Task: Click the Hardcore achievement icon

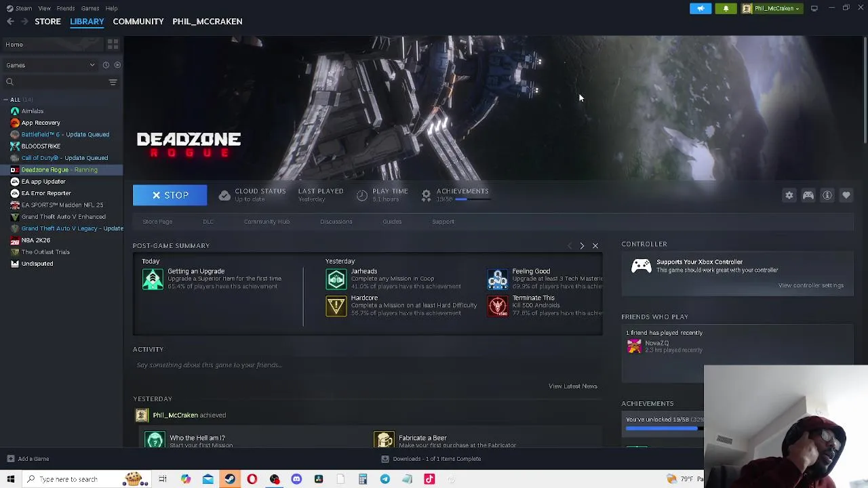Action: tap(336, 306)
